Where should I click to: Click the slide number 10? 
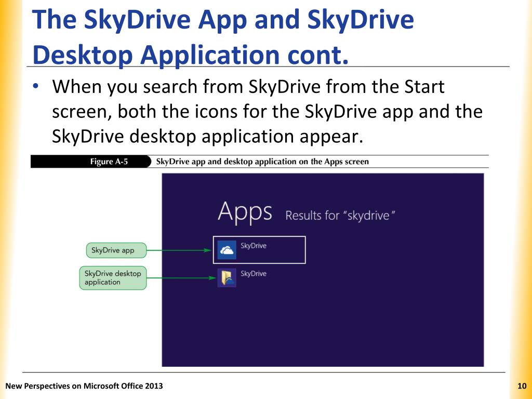point(522,386)
